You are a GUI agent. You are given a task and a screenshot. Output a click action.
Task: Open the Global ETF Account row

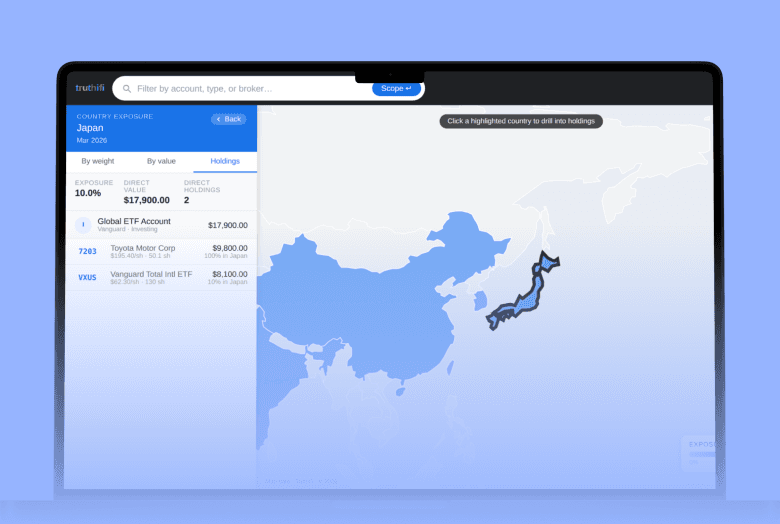click(161, 225)
